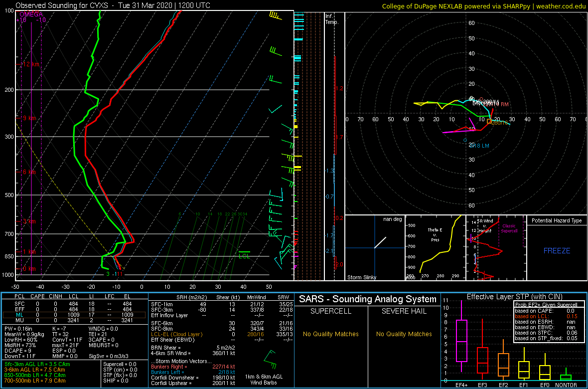The image size is (588, 389).
Task: Click the "DownT = 11F" value
Action: click(x=19, y=356)
